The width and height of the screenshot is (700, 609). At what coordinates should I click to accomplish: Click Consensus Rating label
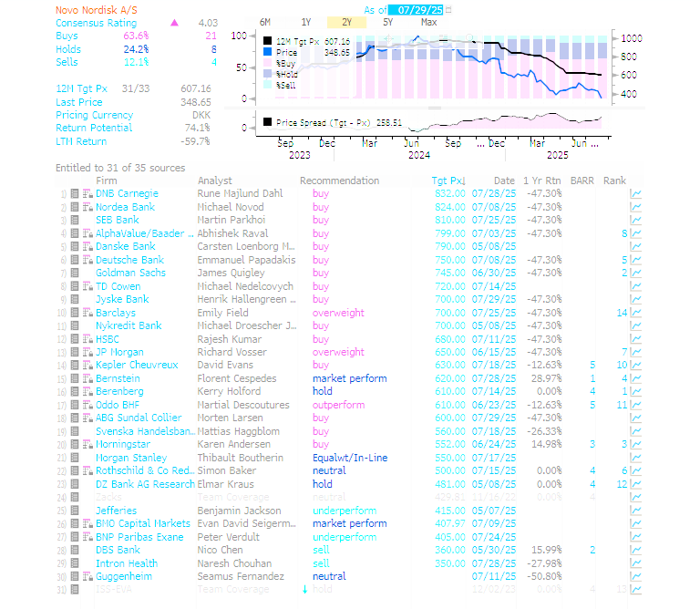coord(96,23)
